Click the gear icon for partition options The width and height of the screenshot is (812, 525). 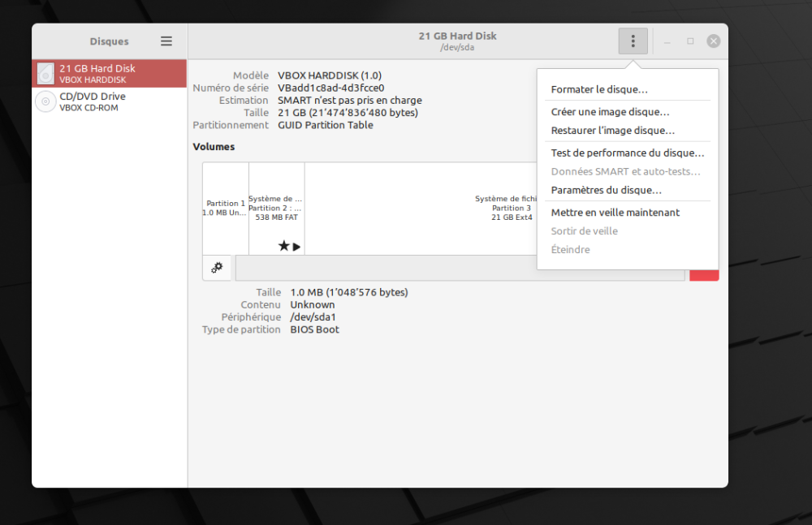(217, 268)
